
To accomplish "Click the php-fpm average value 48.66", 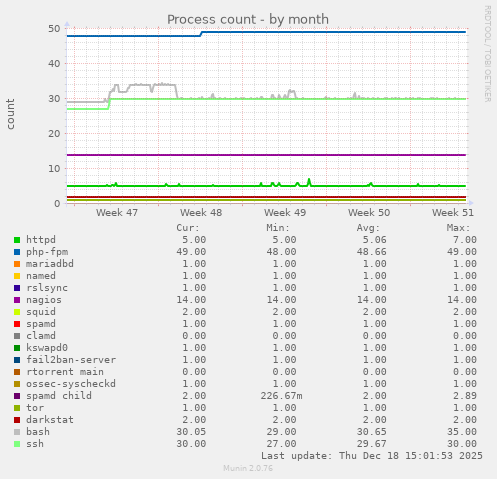I will pos(372,252).
